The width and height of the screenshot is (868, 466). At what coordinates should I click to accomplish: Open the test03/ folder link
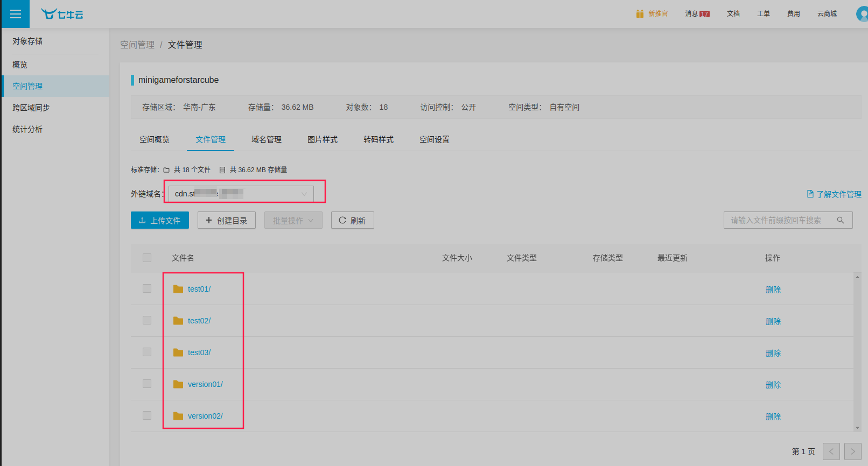pyautogui.click(x=199, y=352)
